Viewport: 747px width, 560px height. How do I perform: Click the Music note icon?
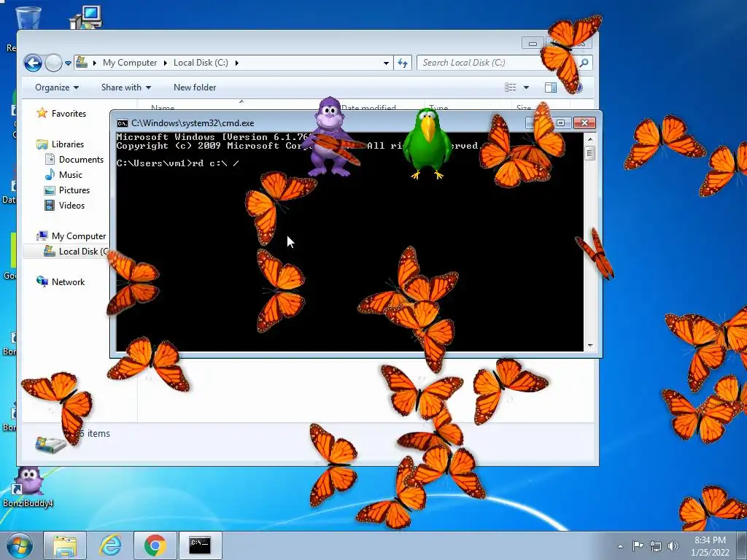click(49, 175)
